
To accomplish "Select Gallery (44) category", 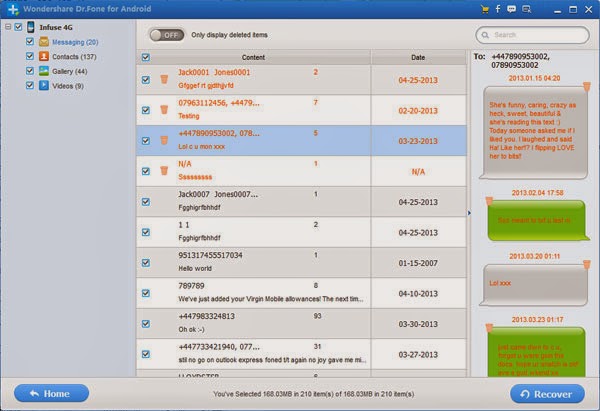I will point(70,71).
